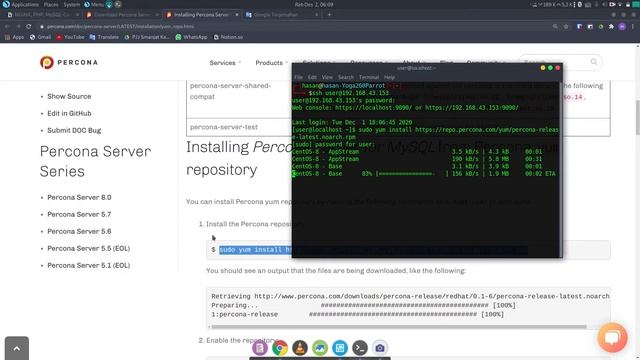Open the terminal Help menu

pos(389,77)
